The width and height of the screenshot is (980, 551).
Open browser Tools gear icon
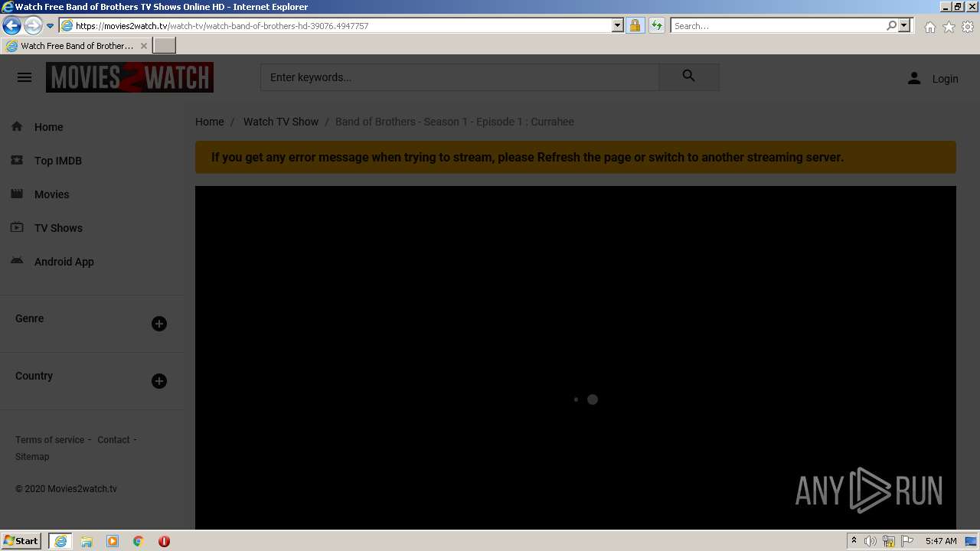click(x=968, y=27)
